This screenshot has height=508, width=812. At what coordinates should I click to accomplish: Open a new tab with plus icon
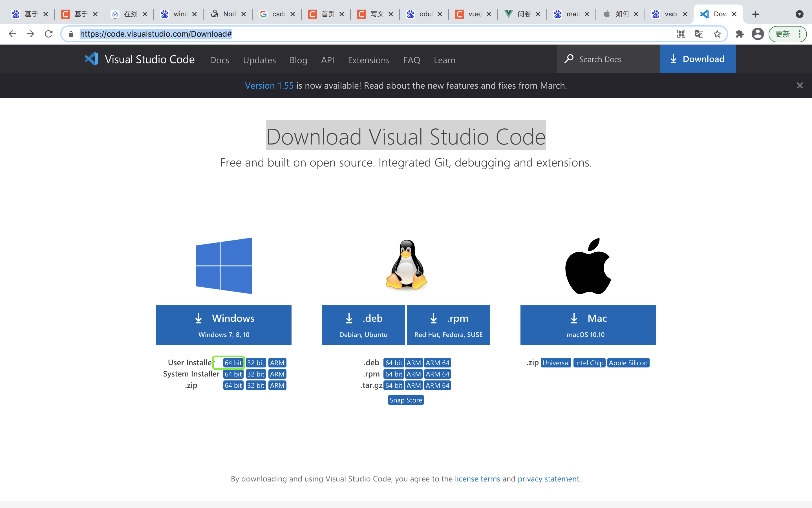coord(755,14)
